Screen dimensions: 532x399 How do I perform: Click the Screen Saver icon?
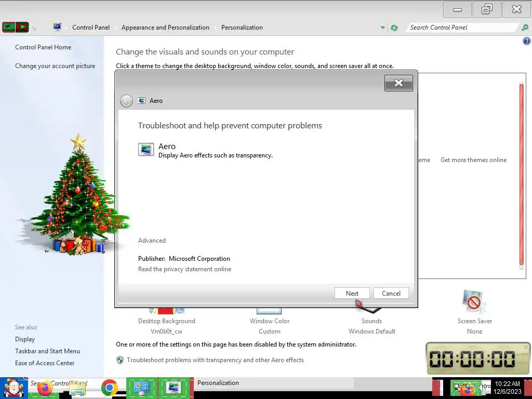coord(474,301)
